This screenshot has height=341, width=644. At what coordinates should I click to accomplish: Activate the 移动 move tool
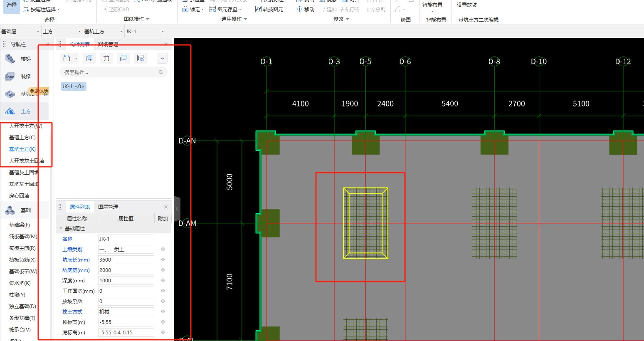306,9
